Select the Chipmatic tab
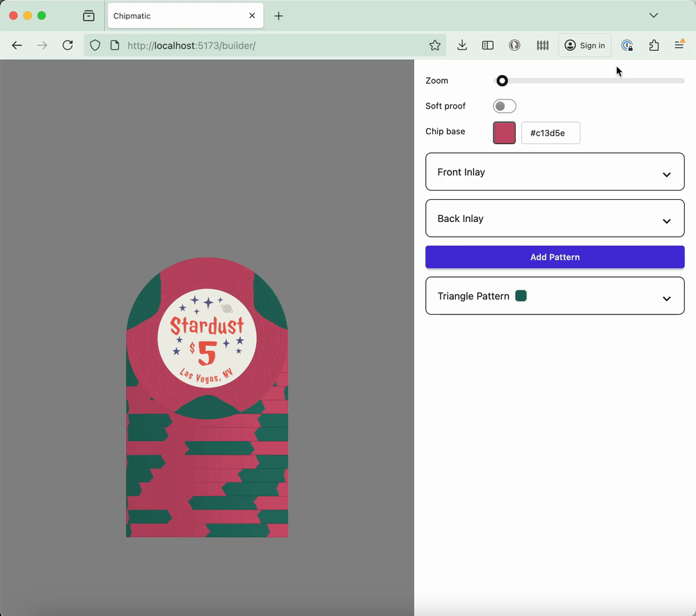Image resolution: width=696 pixels, height=616 pixels. [186, 16]
